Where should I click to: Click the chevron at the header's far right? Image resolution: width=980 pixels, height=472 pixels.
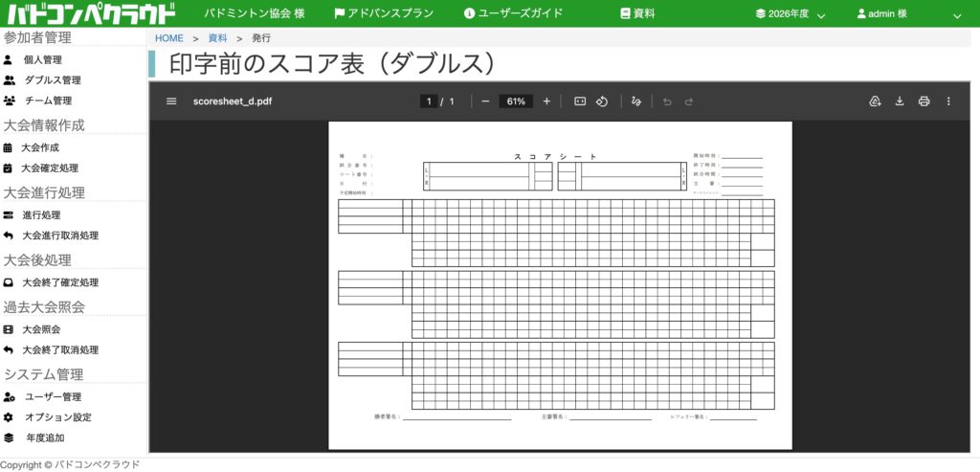pyautogui.click(x=957, y=16)
